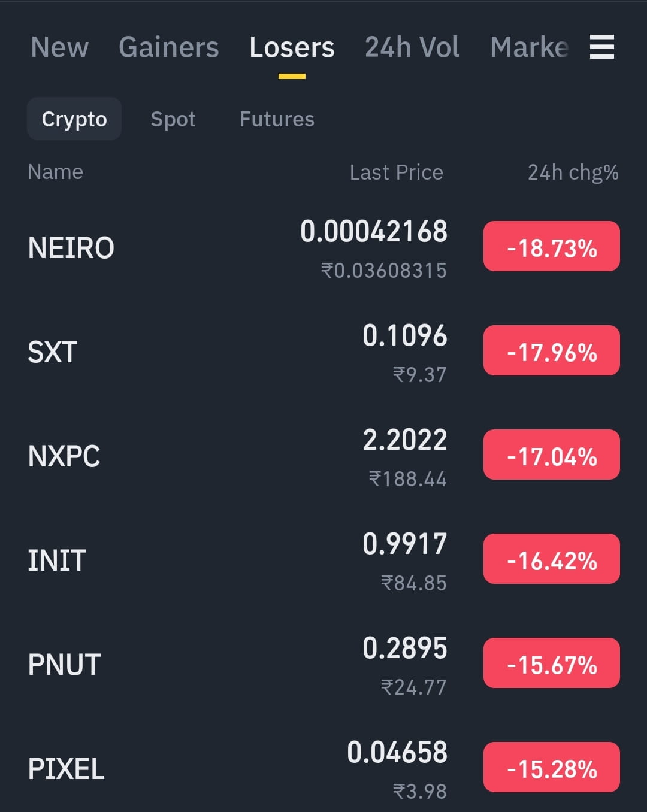Sort by 24h chg% column header
This screenshot has width=647, height=812.
coord(573,172)
